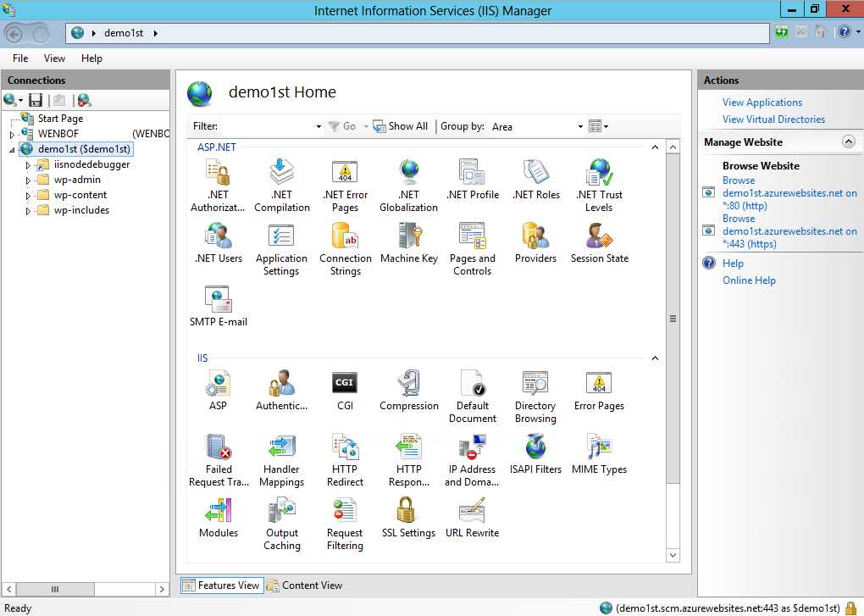The height and width of the screenshot is (616, 864).
Task: Collapse the Manage Website section
Action: (x=849, y=142)
